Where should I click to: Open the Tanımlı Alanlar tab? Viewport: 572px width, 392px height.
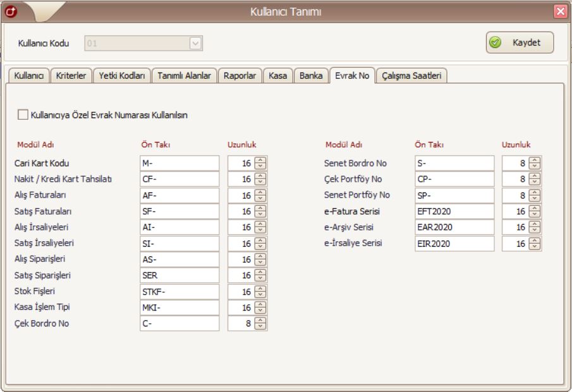pos(183,76)
